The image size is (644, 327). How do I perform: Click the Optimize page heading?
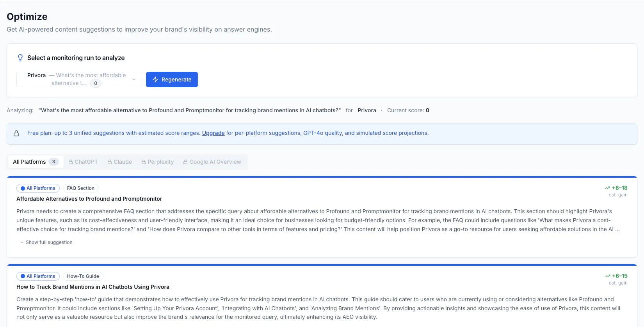(x=27, y=17)
